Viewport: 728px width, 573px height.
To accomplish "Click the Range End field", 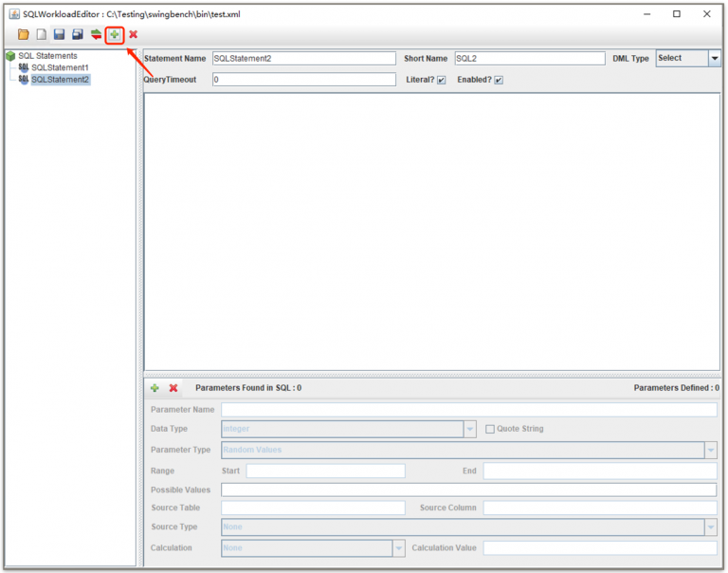I will [x=600, y=471].
